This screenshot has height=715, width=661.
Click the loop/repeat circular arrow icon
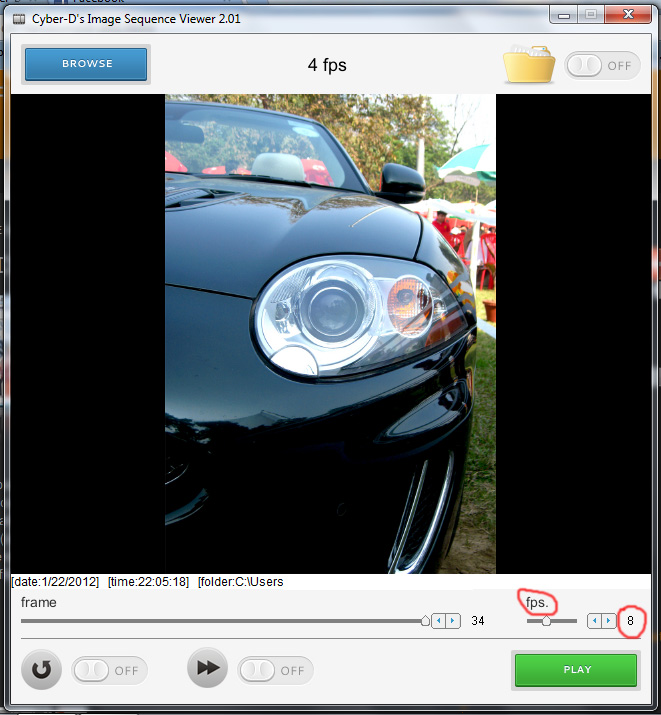pos(41,669)
